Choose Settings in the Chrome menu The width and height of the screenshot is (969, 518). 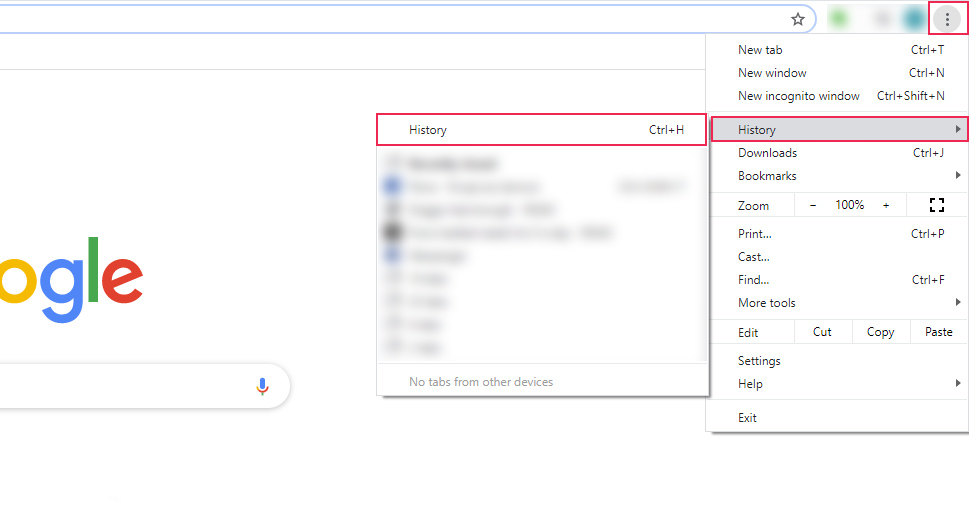click(759, 361)
